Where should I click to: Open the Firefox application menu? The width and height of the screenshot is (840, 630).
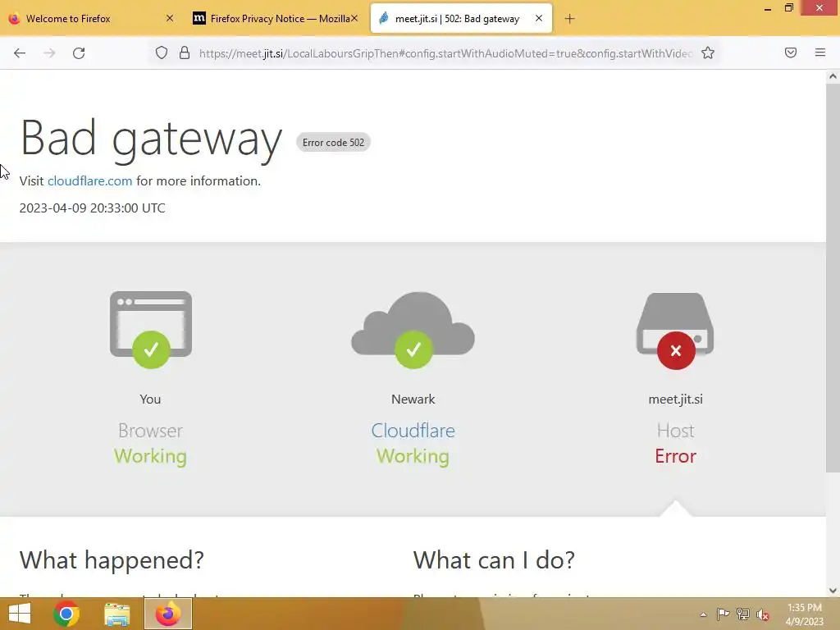pyautogui.click(x=819, y=52)
